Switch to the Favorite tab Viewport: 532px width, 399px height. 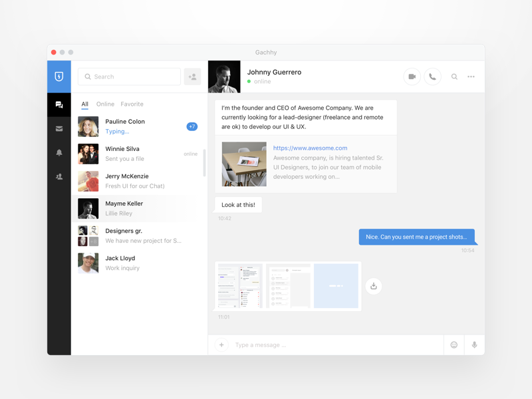pyautogui.click(x=132, y=104)
